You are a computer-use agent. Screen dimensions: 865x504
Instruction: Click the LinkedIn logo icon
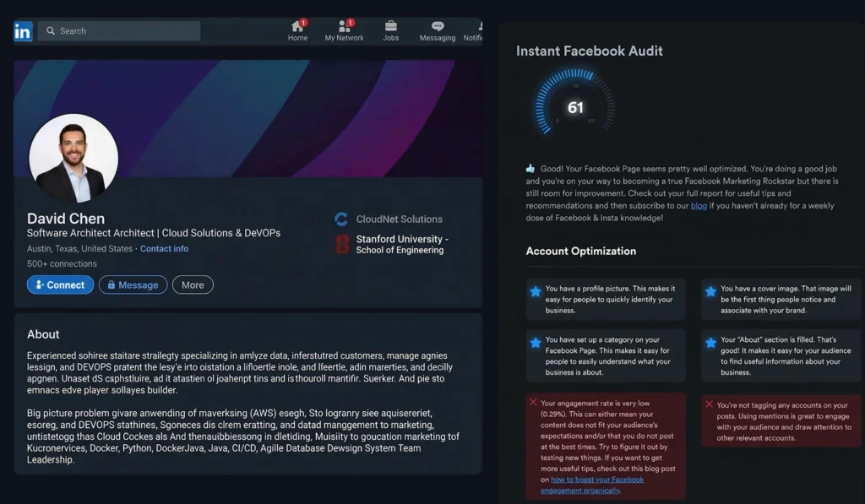pyautogui.click(x=23, y=32)
